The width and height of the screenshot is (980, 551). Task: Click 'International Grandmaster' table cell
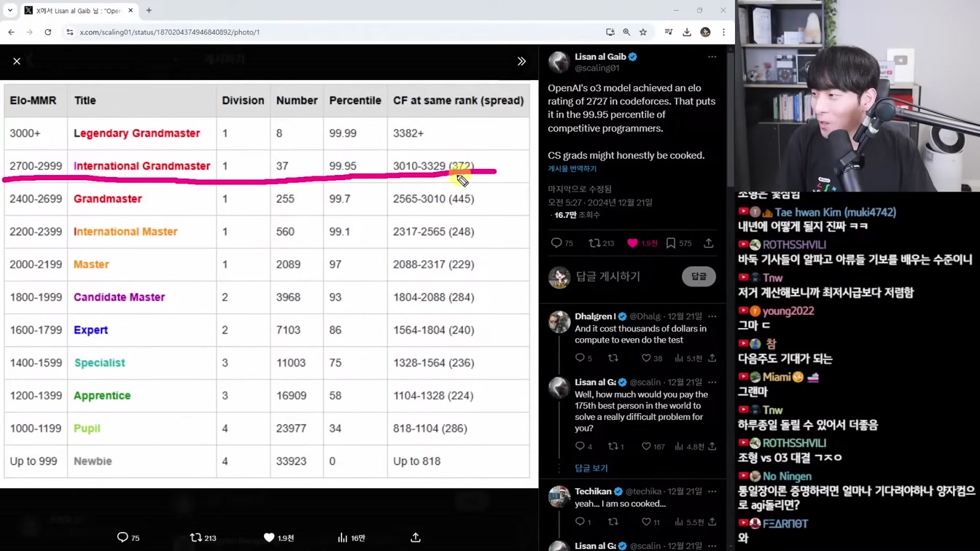(141, 166)
